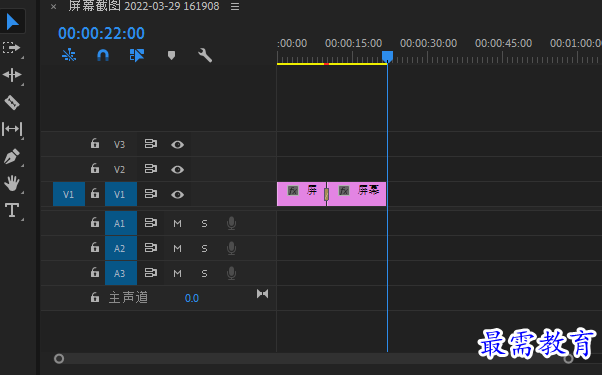Select the Pen tool

point(12,157)
